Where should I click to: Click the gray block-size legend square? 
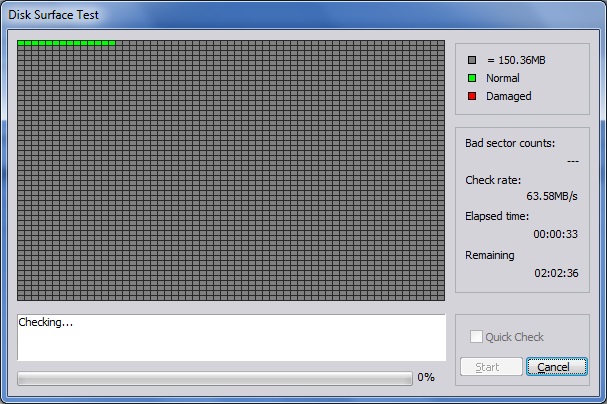pyautogui.click(x=472, y=60)
